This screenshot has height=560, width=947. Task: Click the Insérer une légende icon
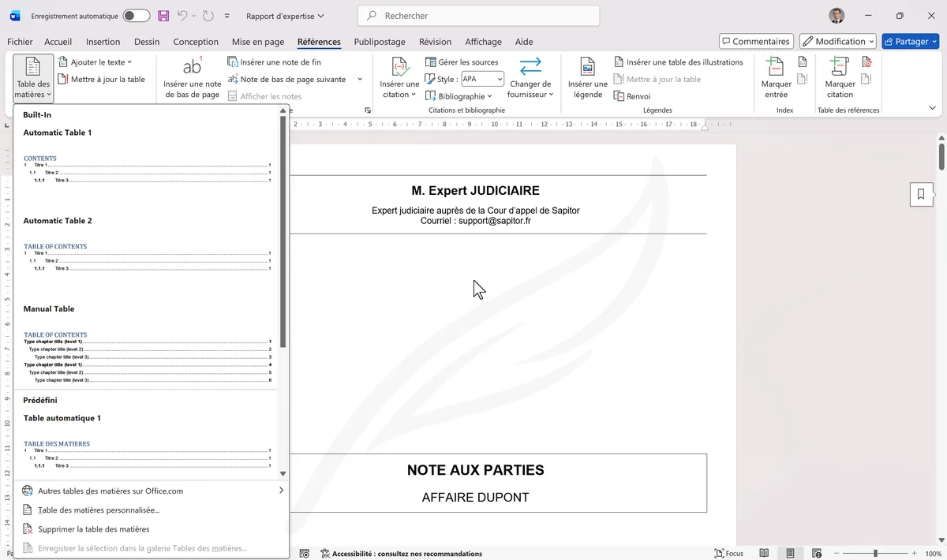[587, 66]
